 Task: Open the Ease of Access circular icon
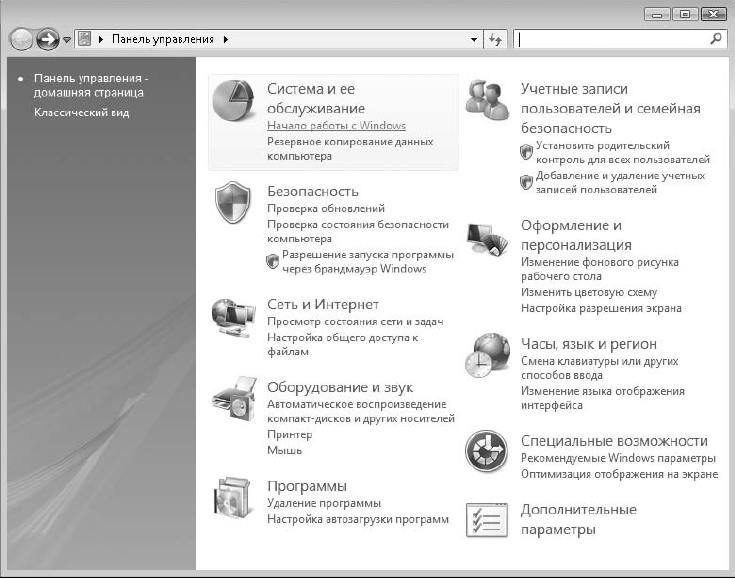click(x=486, y=451)
